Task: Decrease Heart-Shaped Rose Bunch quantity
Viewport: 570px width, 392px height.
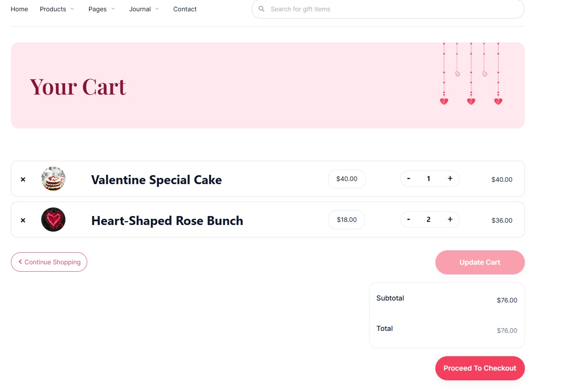Action: click(x=408, y=219)
